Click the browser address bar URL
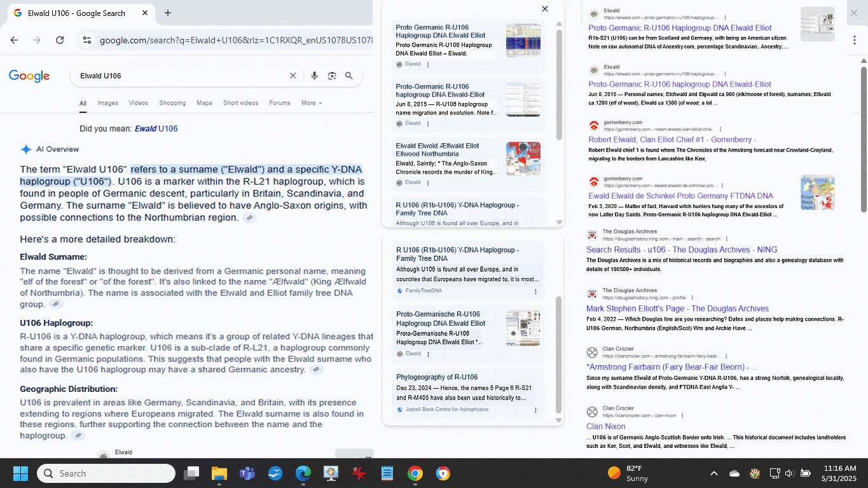The image size is (868, 488). click(235, 40)
